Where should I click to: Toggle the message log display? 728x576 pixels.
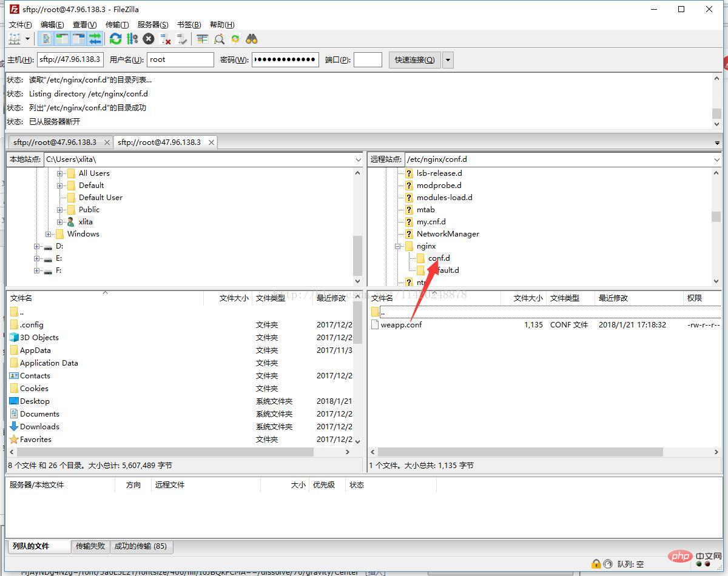tap(46, 39)
